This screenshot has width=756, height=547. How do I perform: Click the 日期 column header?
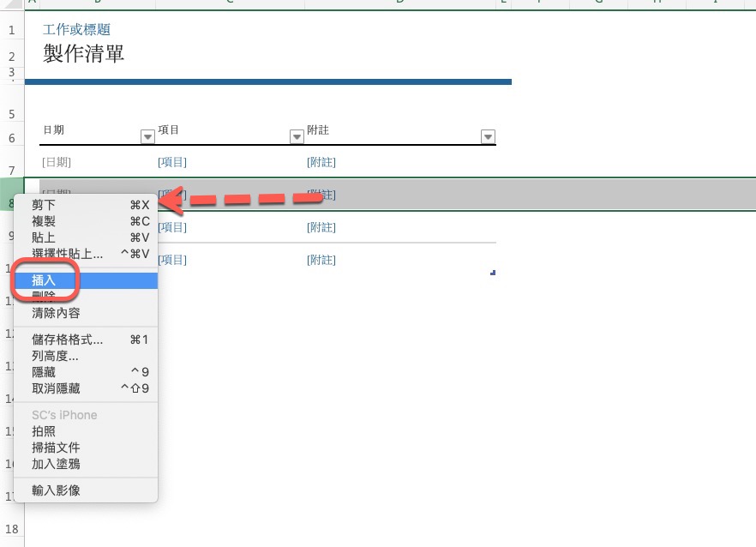click(53, 129)
